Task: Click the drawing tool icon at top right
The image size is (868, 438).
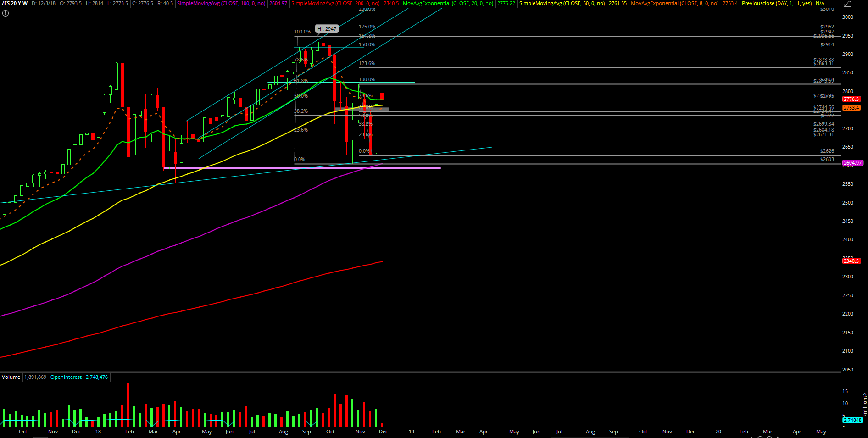Action: pos(847,4)
